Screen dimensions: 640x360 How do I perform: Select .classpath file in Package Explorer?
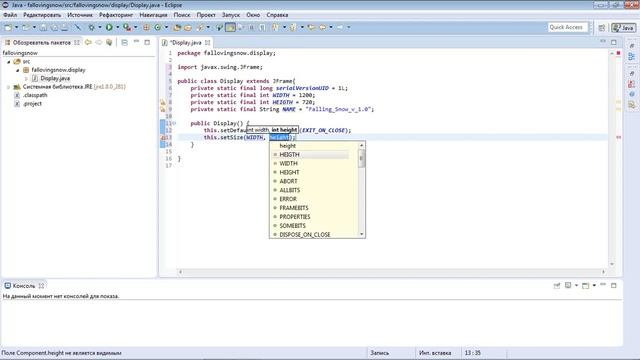pyautogui.click(x=35, y=95)
